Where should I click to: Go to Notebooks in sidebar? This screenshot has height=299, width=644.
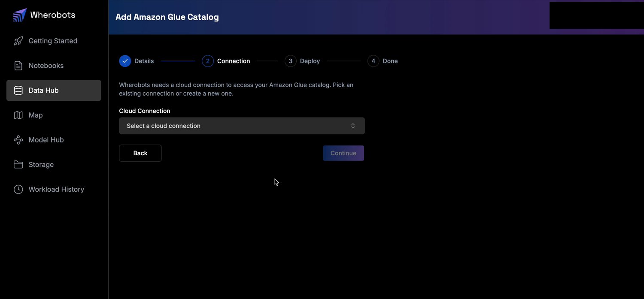(54, 66)
